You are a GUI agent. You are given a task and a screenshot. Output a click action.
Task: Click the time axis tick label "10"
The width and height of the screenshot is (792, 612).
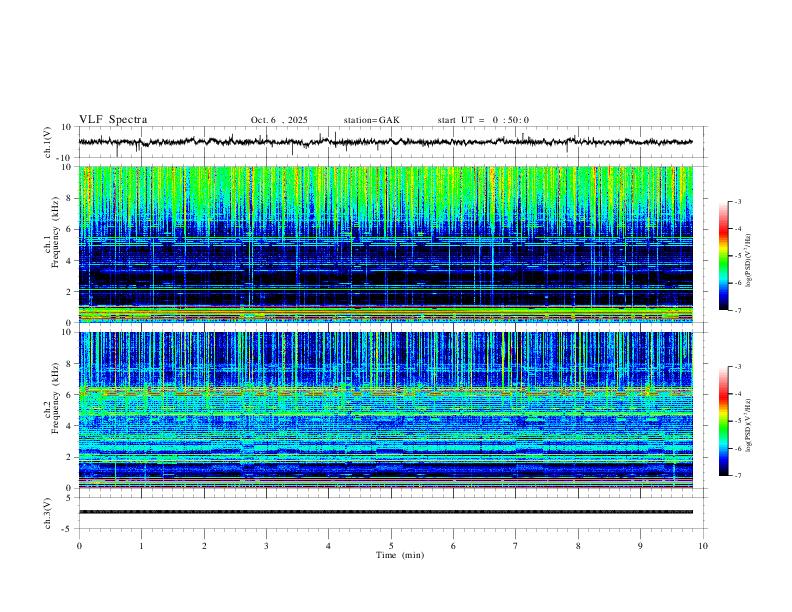tap(703, 546)
